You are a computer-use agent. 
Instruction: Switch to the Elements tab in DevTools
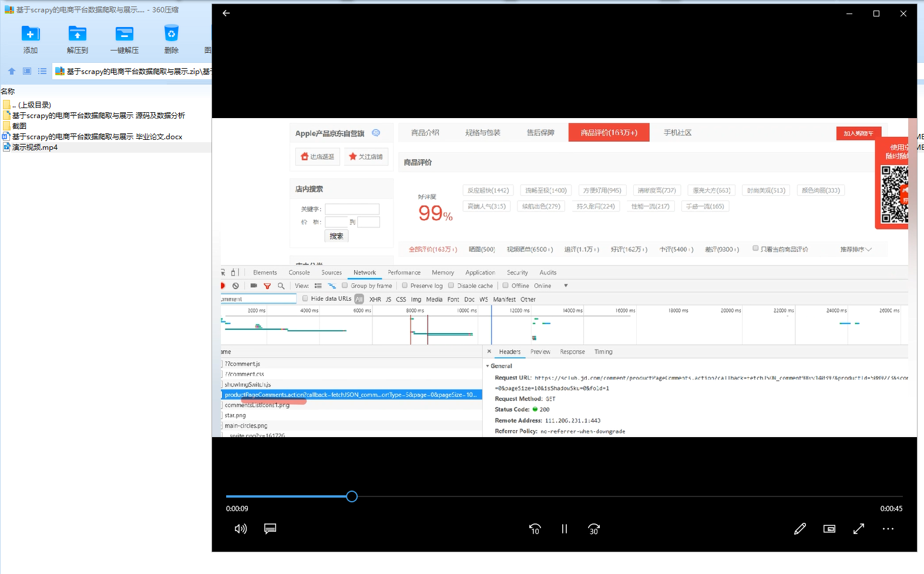(x=265, y=273)
